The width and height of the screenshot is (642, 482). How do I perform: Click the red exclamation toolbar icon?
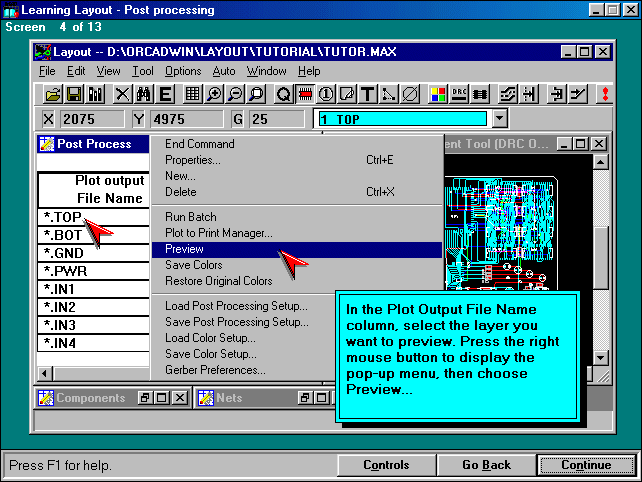coord(604,94)
